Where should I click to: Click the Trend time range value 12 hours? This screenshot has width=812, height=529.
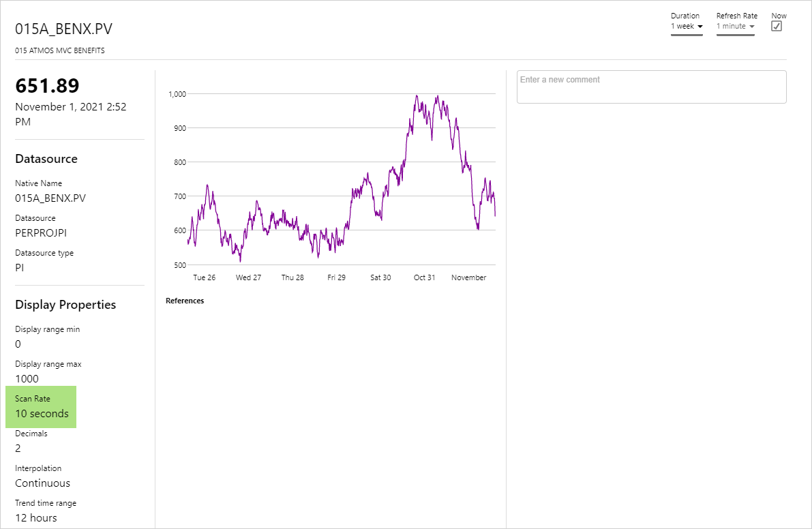tap(36, 518)
